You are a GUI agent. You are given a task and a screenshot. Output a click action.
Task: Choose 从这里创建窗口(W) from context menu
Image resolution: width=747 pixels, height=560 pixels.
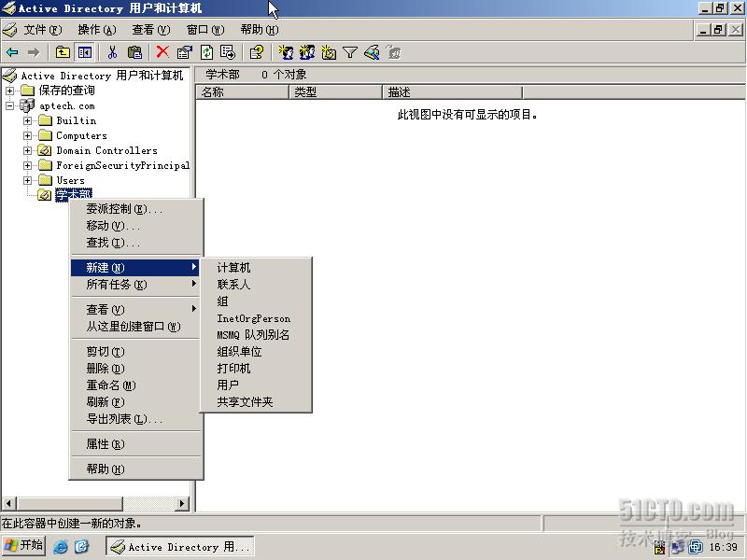pyautogui.click(x=135, y=326)
